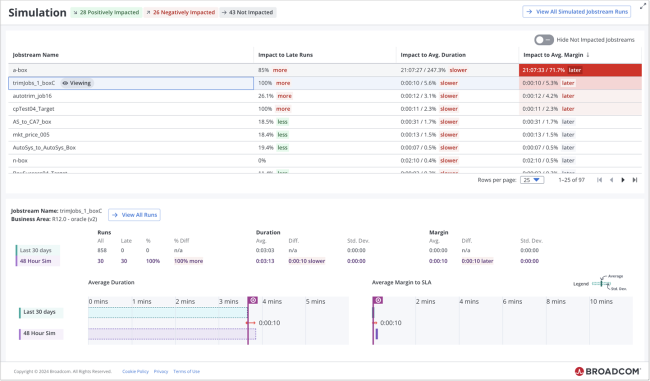
Task: Toggle Hide Not Impacted Jobstreams switch
Action: tap(544, 40)
